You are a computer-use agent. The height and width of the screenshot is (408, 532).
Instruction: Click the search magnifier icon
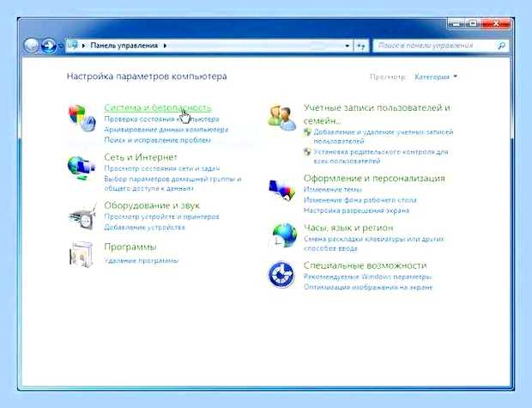tap(501, 46)
